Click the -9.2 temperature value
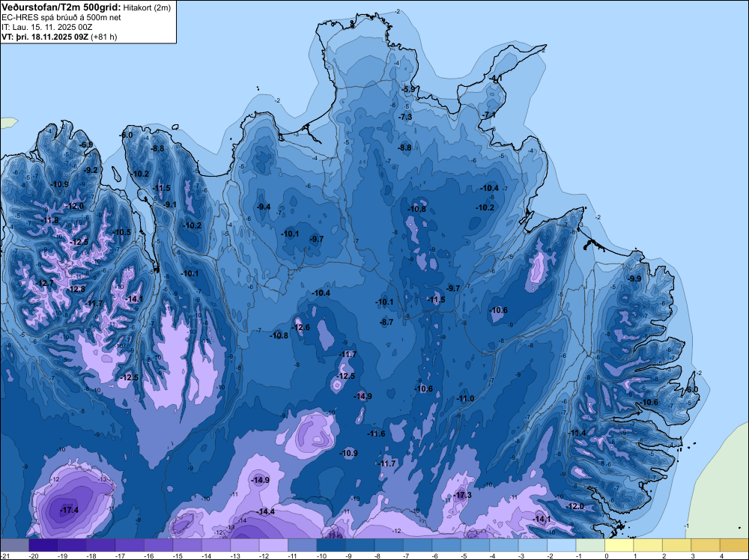Viewport: 749px width, 560px height. click(91, 170)
